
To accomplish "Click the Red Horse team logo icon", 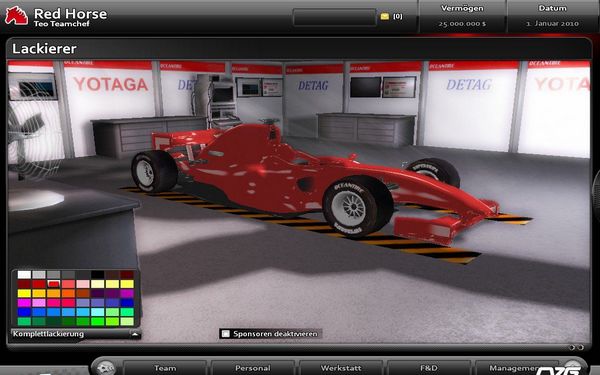I will tap(16, 16).
